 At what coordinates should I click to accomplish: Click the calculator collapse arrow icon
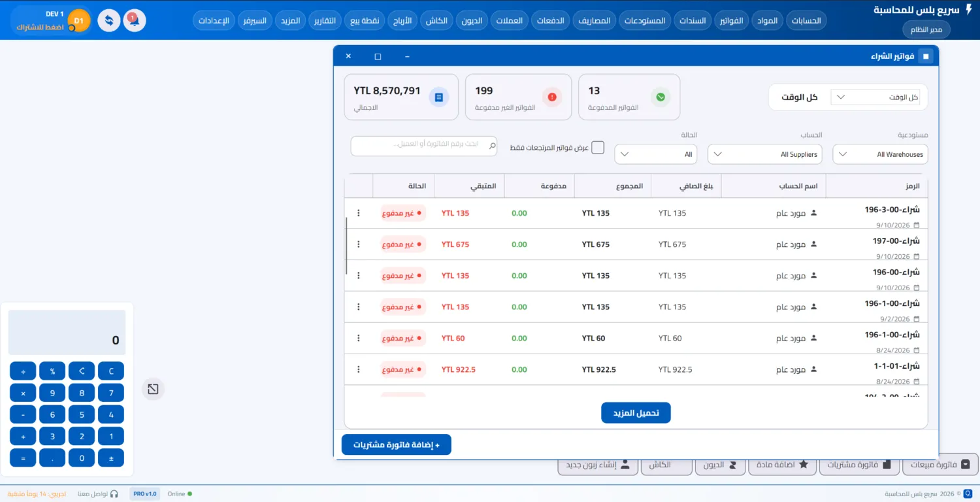[x=153, y=389]
